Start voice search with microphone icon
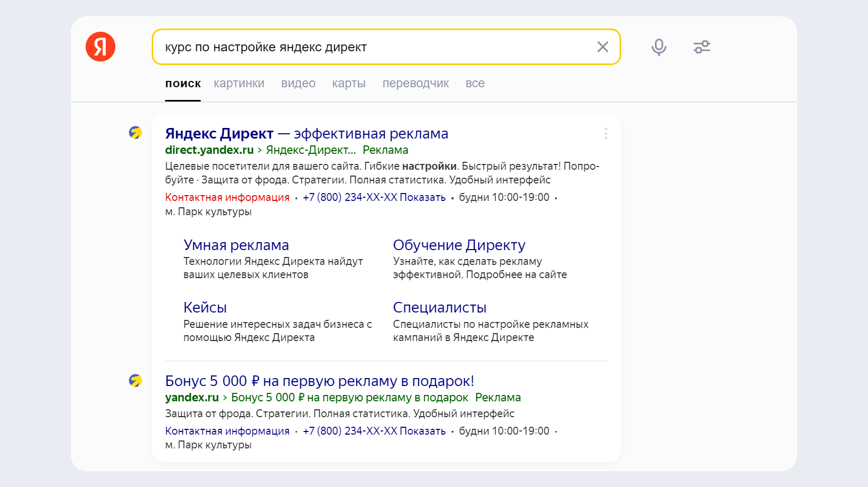 click(659, 47)
